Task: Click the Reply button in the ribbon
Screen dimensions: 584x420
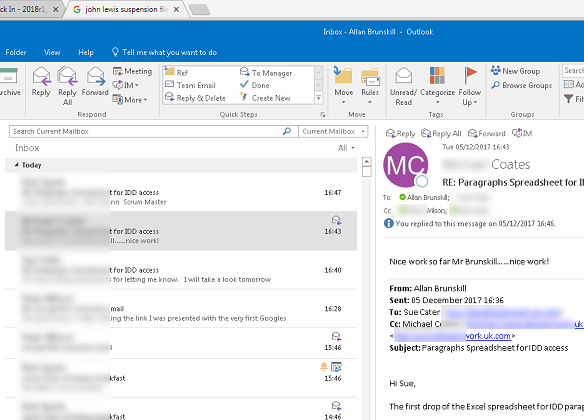Action: (41, 82)
